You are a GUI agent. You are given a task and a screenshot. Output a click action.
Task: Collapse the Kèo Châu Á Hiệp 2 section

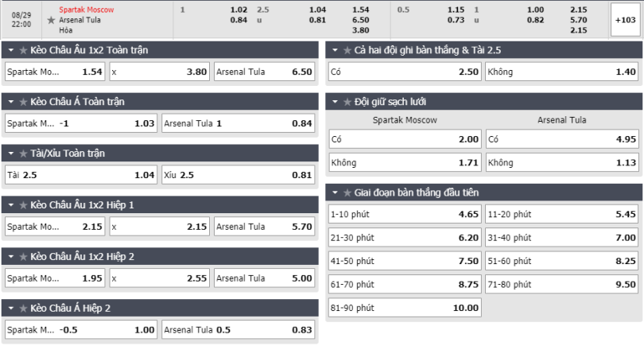tap(11, 308)
